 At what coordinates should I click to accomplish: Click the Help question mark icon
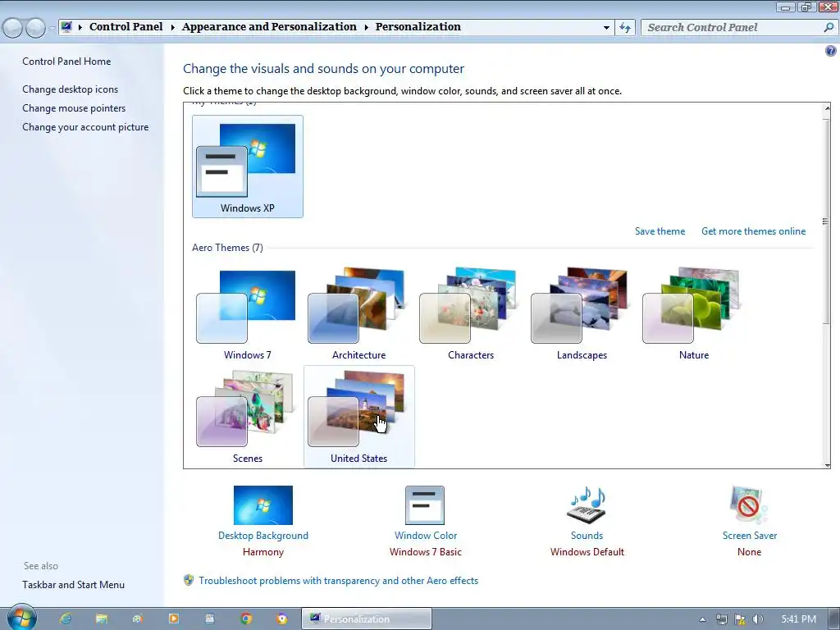830,51
